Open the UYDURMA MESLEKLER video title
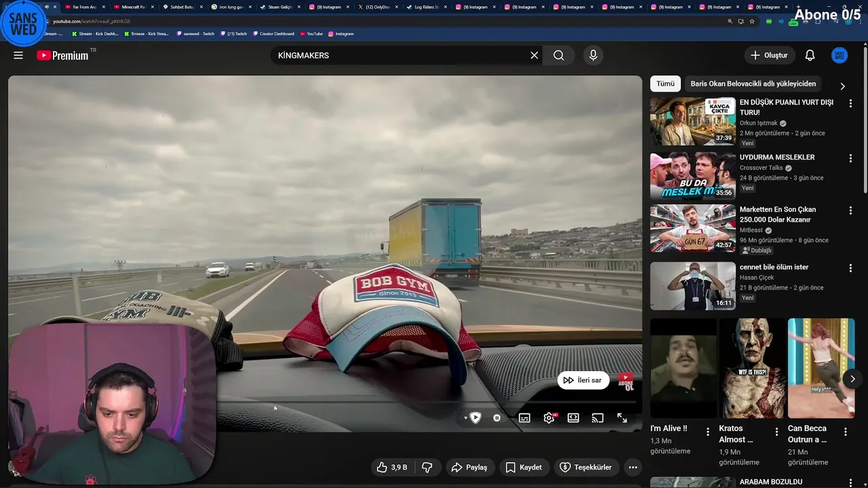Image resolution: width=868 pixels, height=488 pixels. tap(777, 157)
